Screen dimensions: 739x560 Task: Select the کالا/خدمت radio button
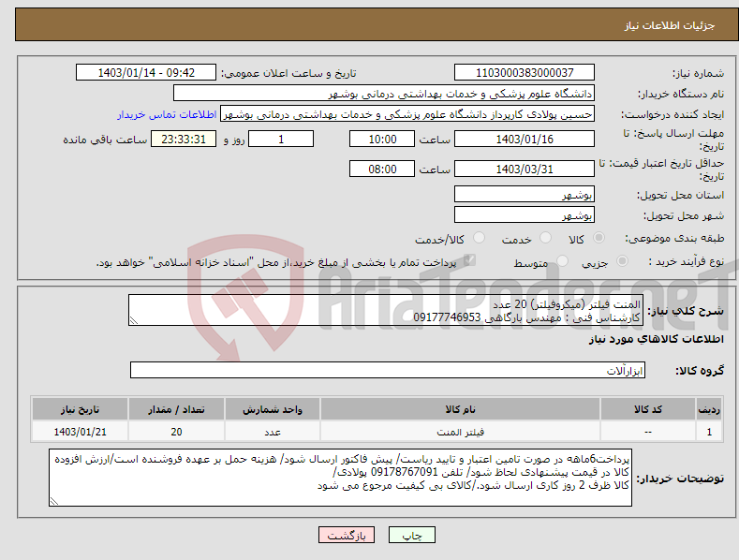click(479, 238)
